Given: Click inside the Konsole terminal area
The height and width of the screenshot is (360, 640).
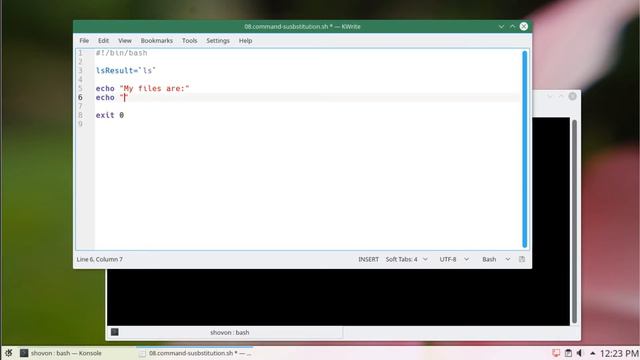Looking at the screenshot, I should (338, 297).
